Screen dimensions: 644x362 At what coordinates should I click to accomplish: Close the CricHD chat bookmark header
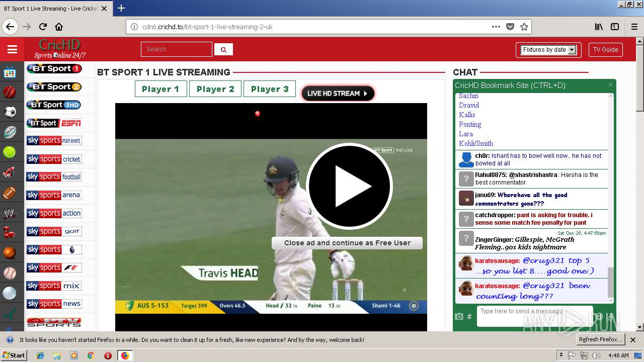(x=610, y=85)
